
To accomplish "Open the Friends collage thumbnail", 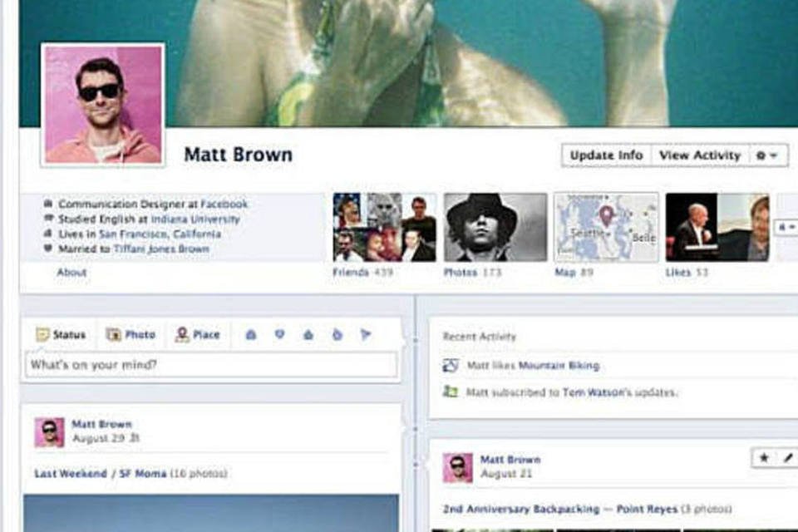I will click(x=384, y=227).
